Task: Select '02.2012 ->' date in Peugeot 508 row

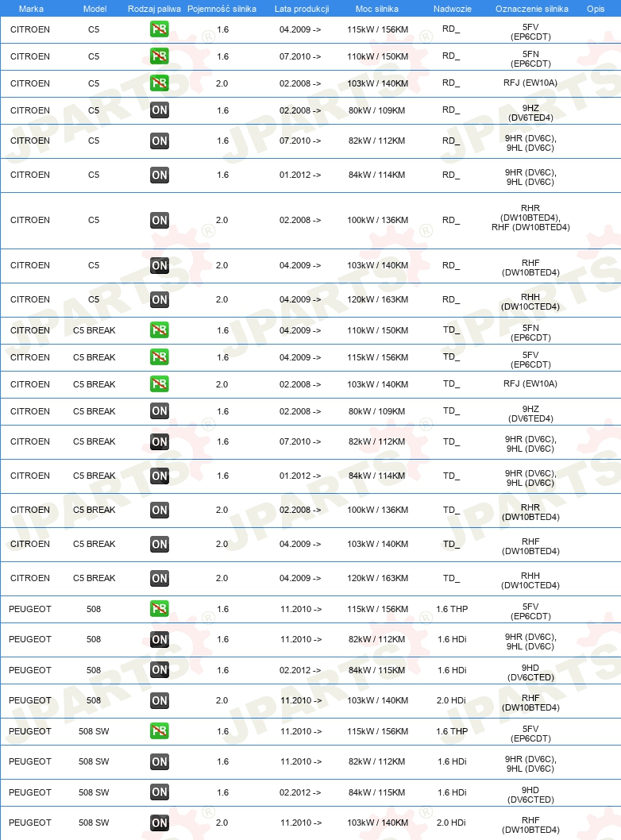Action: (300, 670)
